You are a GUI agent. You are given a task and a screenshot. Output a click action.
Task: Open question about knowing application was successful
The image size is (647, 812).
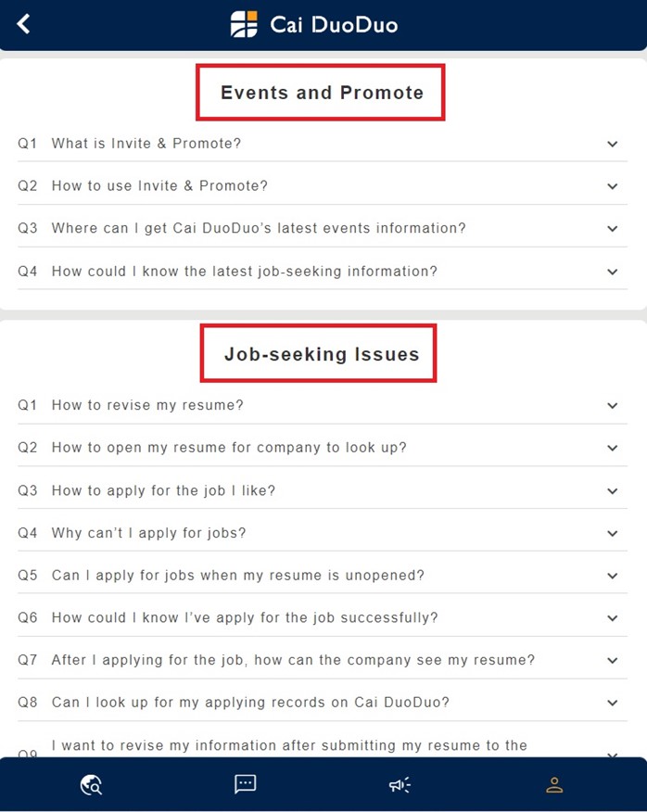click(x=245, y=618)
